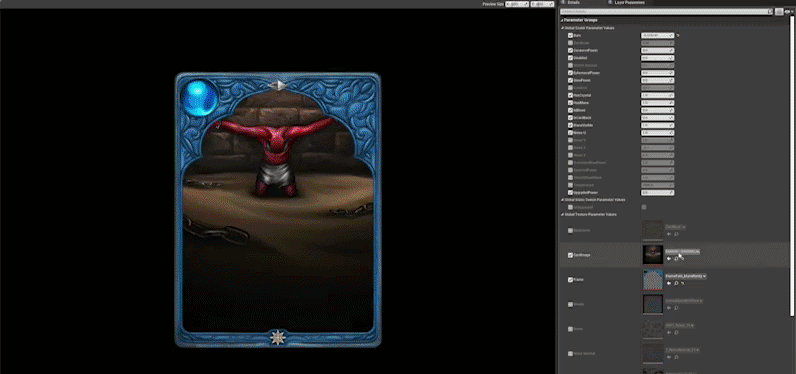This screenshot has height=374, width=796.
Task: Toggle Burn parameter override checkbox
Action: 571,36
